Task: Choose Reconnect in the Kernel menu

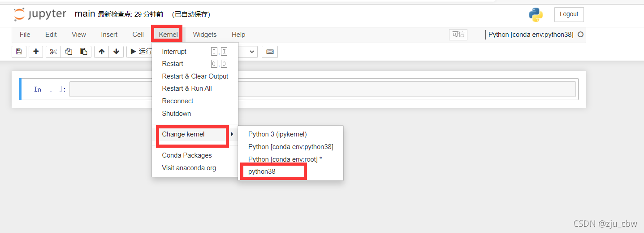Action: [x=195, y=101]
